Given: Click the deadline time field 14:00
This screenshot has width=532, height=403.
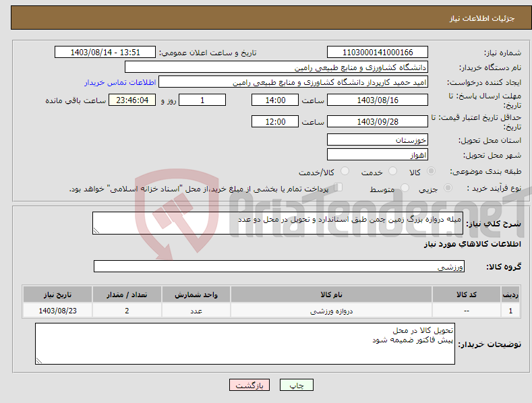Looking at the screenshot, I should (275, 100).
